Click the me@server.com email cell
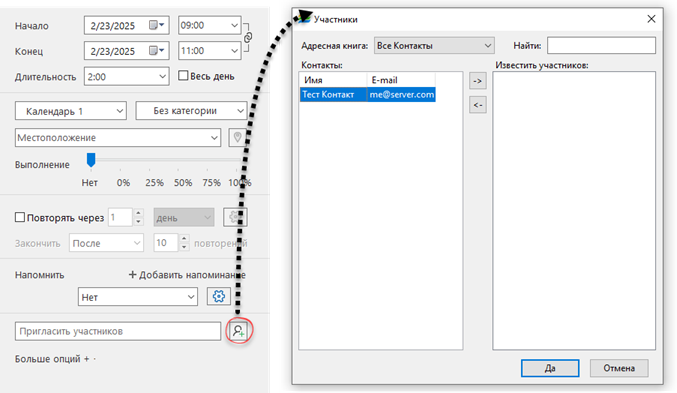The image size is (677, 393). [402, 95]
